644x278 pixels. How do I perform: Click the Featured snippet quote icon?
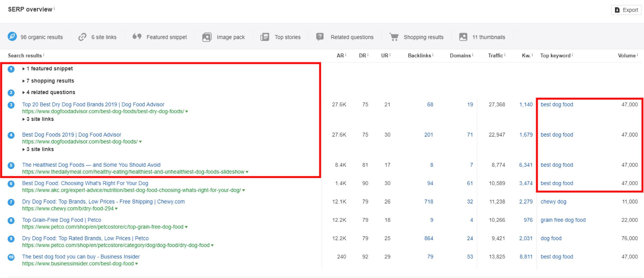tap(137, 37)
